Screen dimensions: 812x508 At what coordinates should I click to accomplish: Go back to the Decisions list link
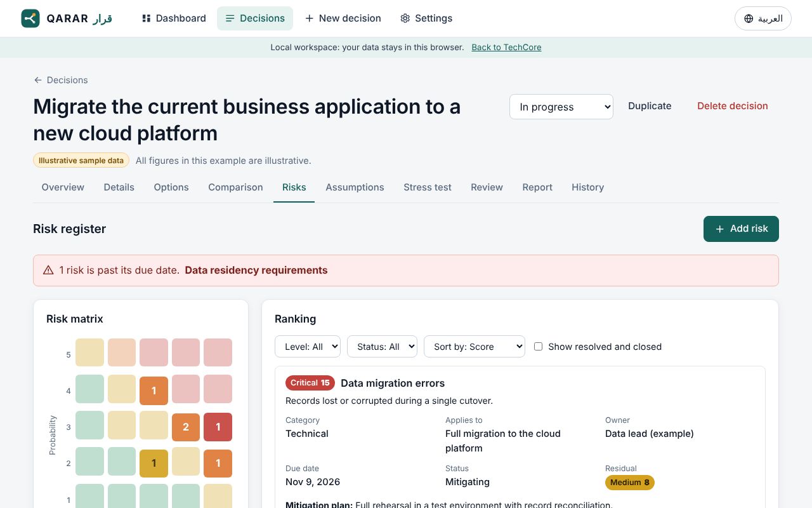[x=61, y=80]
